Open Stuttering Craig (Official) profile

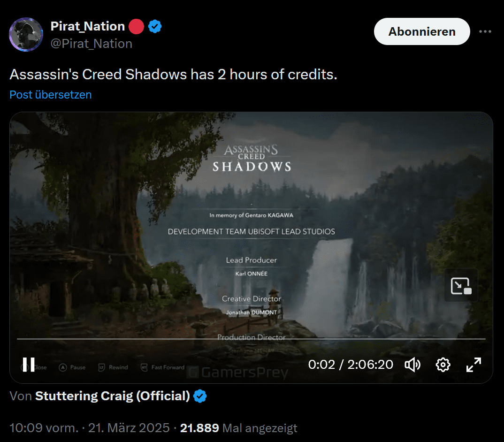113,396
